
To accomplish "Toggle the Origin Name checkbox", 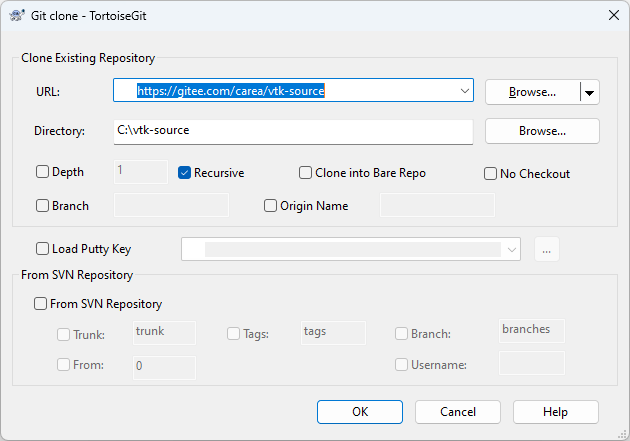I will tap(271, 206).
